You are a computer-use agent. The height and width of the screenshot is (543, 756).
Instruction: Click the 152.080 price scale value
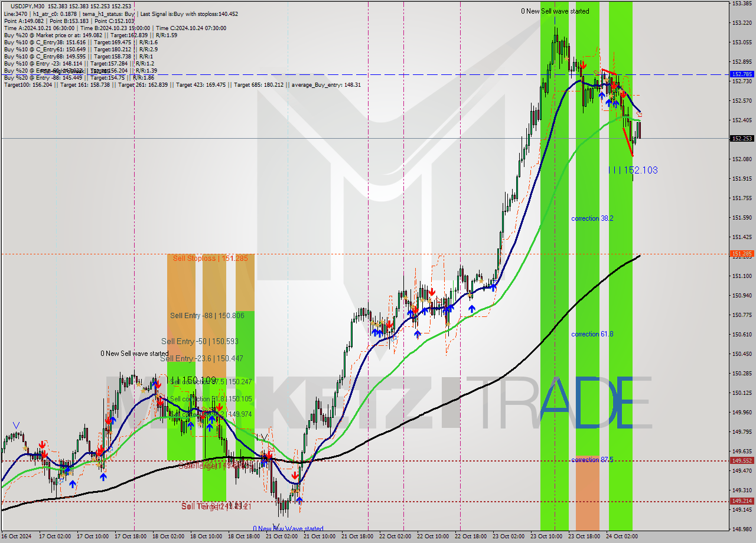[742, 159]
